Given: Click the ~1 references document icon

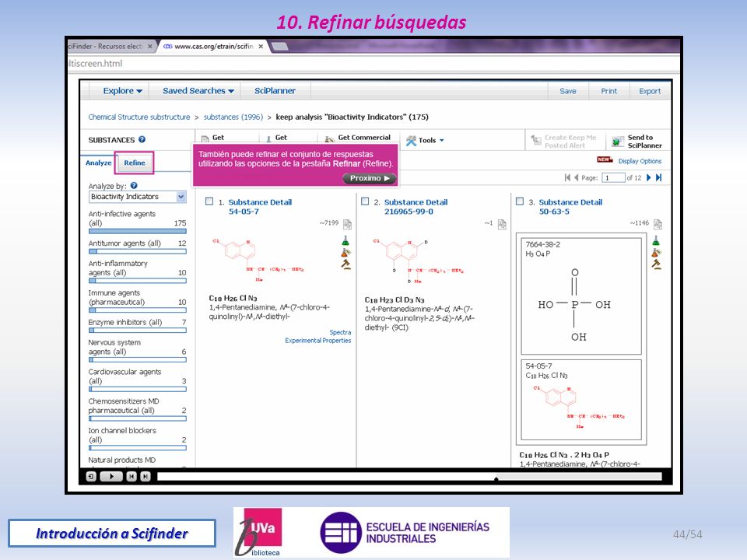Looking at the screenshot, I should pyautogui.click(x=502, y=224).
